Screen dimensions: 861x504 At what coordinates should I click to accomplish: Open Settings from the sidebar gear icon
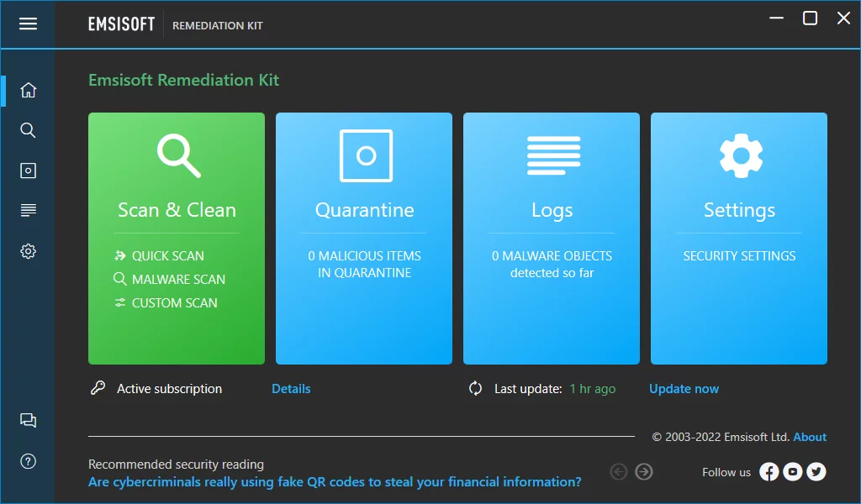point(28,251)
